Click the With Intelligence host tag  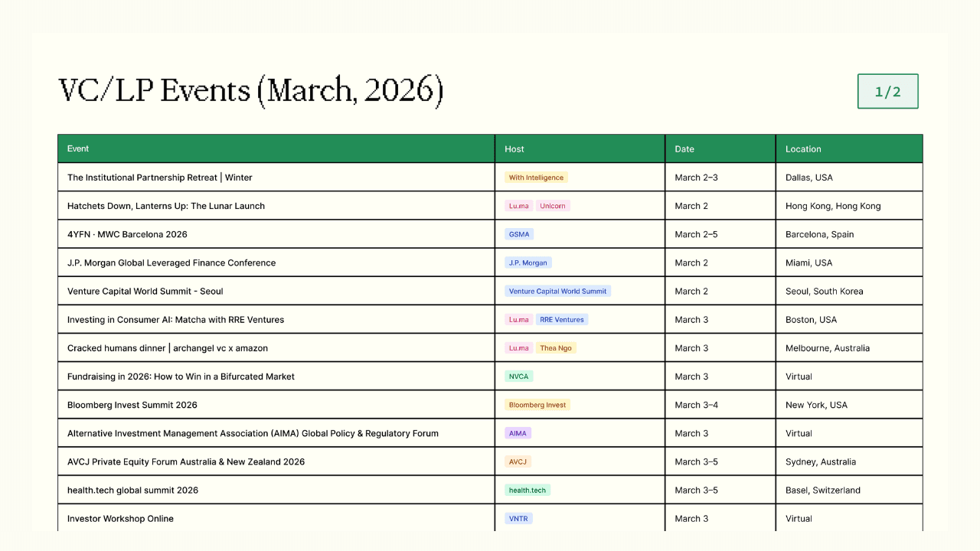[x=536, y=178]
